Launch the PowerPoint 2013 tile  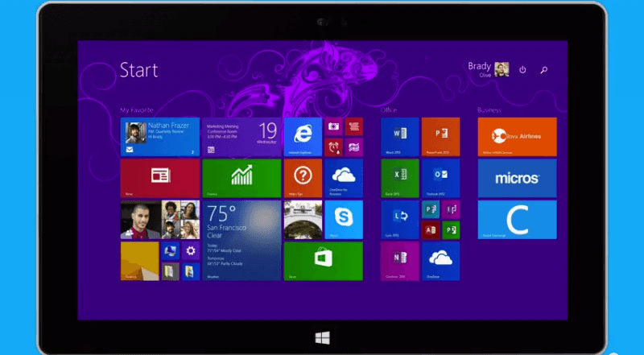(440, 137)
